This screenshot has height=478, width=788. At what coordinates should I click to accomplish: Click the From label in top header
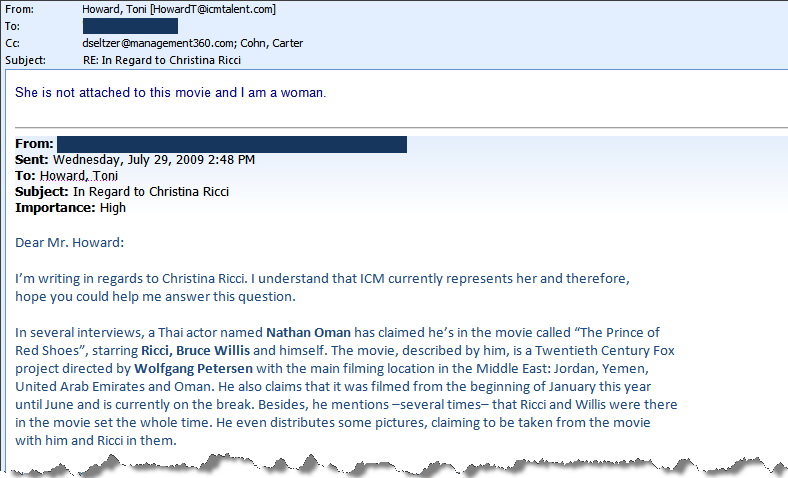[x=19, y=9]
